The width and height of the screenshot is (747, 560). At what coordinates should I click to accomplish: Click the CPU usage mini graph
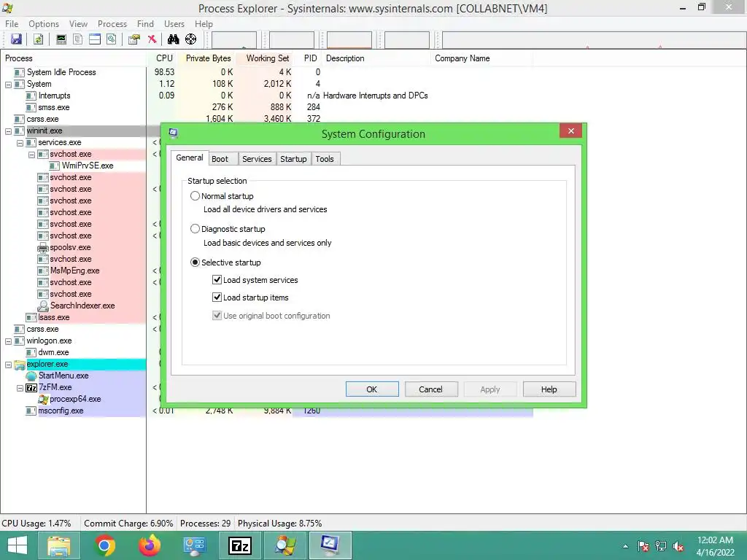click(x=234, y=40)
